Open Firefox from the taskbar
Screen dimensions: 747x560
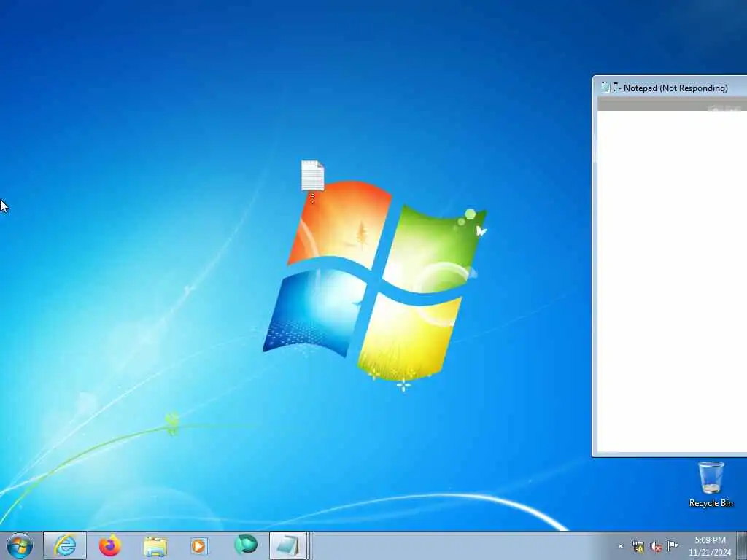(x=109, y=545)
